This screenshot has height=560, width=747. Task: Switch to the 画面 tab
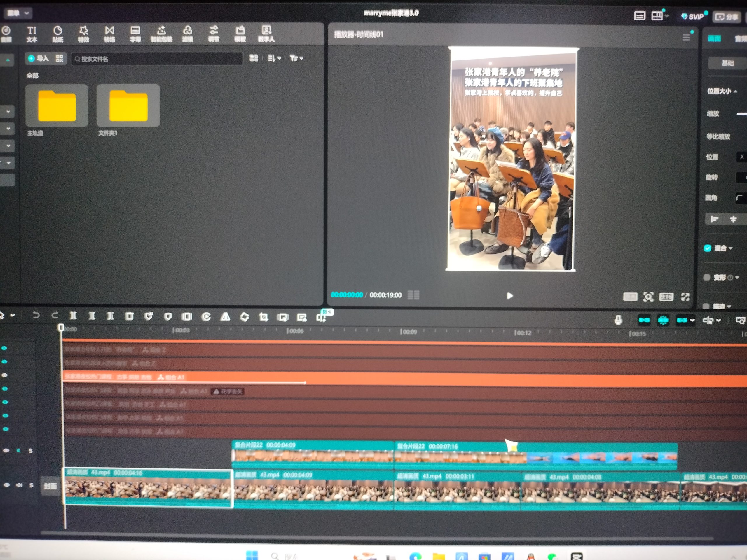tap(715, 38)
